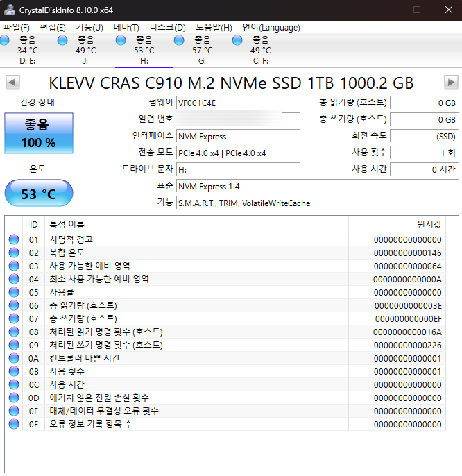462x476 pixels.
Task: Select the 오류 정보 기록 항목 수 row name
Action: click(x=91, y=424)
